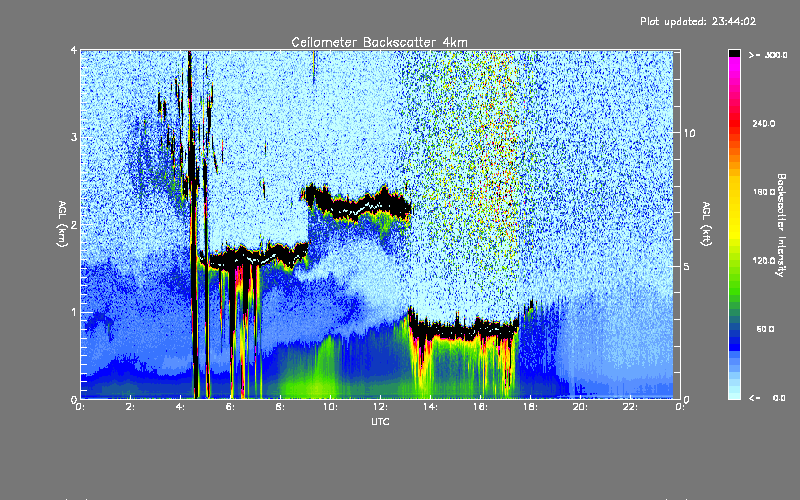Click the '60.0' colorbar label
The width and height of the screenshot is (800, 500).
tap(765, 329)
